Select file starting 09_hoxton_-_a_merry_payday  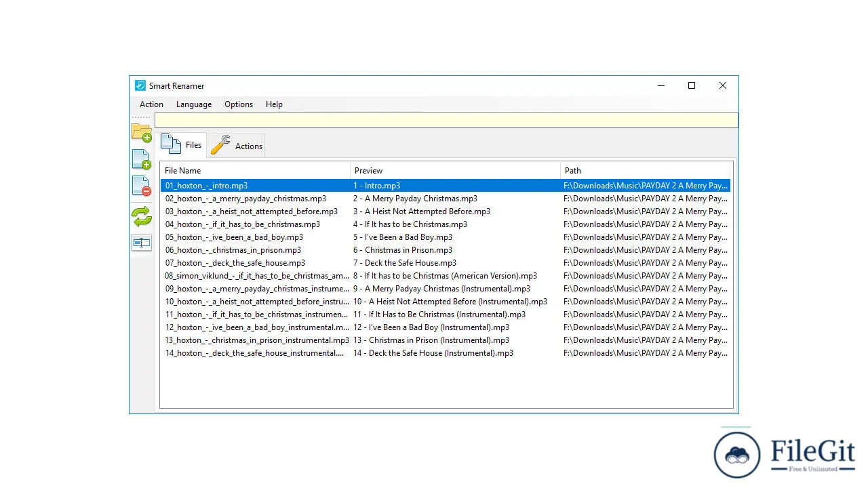click(x=257, y=289)
